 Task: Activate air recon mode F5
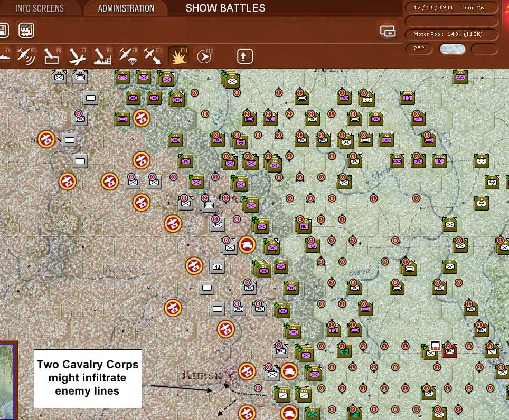click(x=26, y=56)
